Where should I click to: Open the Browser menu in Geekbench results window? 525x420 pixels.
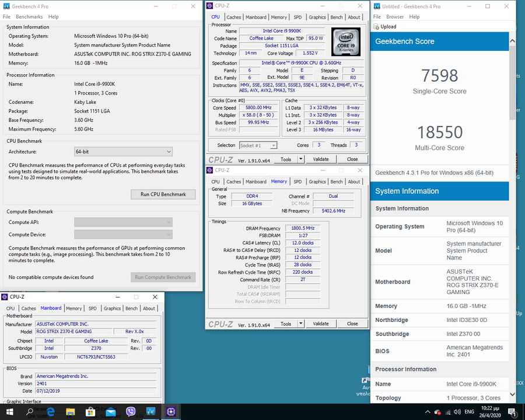coord(395,17)
